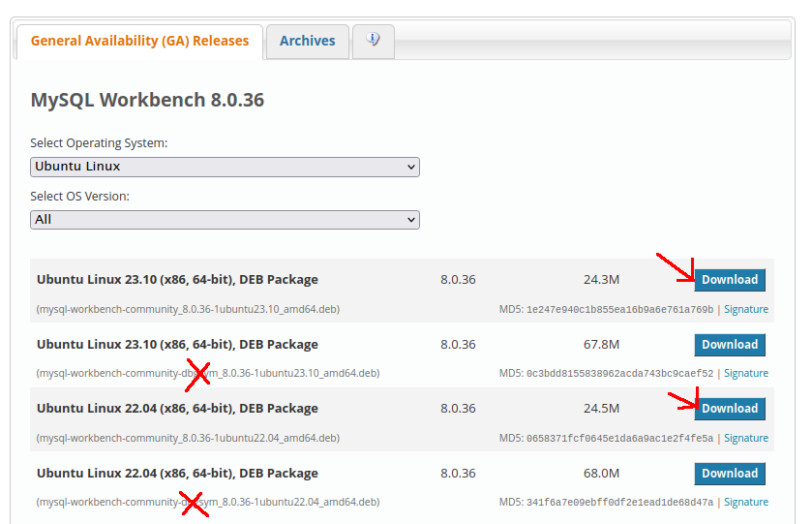Open Signature link for 24.5M package
Viewport: 812px width, 524px height.
[745, 438]
